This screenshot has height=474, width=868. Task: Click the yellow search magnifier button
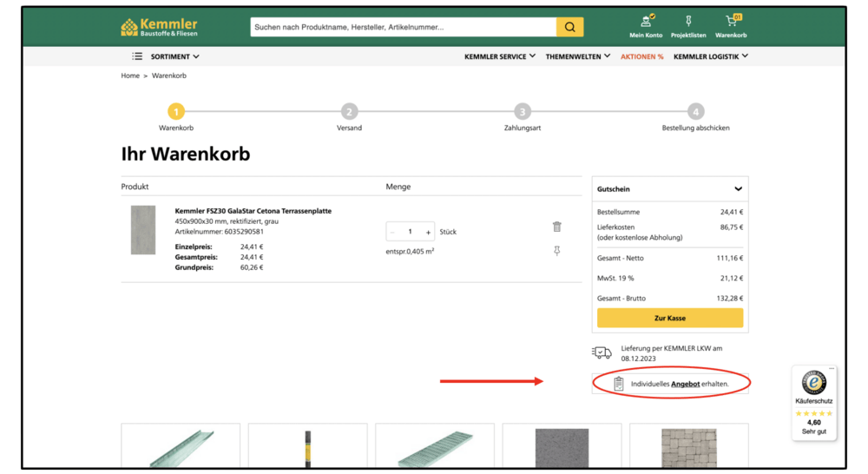pyautogui.click(x=569, y=27)
